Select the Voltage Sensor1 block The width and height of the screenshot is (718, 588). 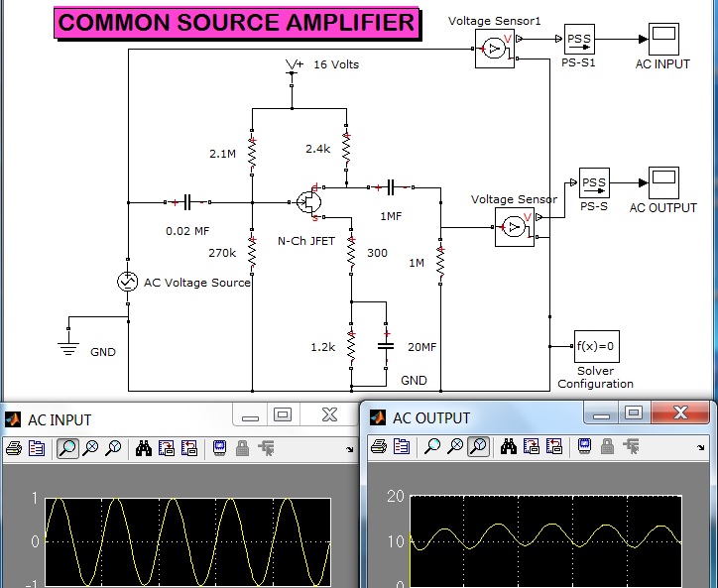(495, 49)
